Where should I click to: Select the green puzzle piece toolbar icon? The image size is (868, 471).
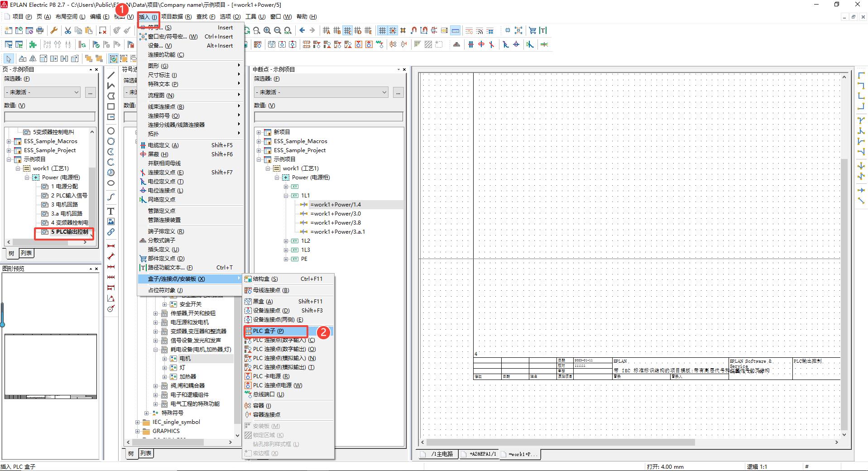pyautogui.click(x=33, y=44)
